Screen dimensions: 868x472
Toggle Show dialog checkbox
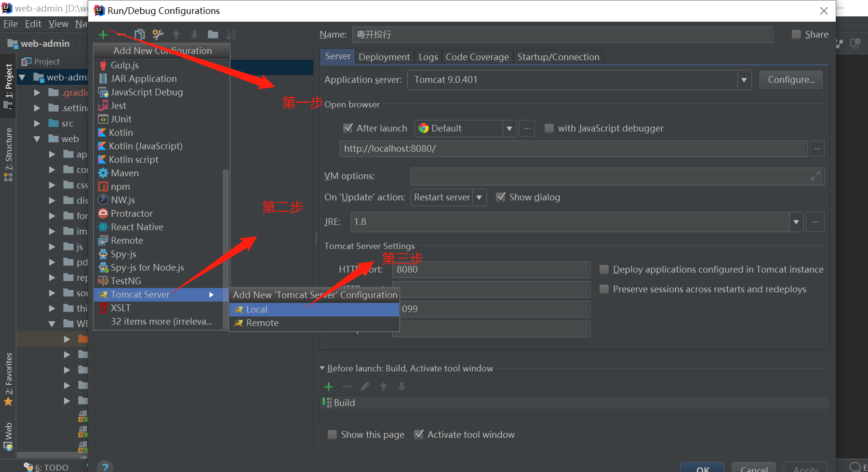(501, 197)
